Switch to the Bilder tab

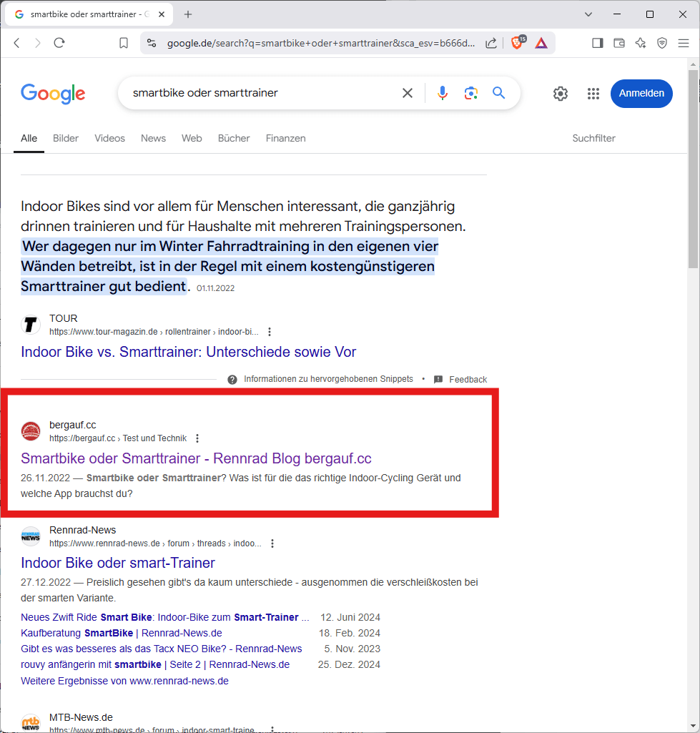[x=66, y=138]
